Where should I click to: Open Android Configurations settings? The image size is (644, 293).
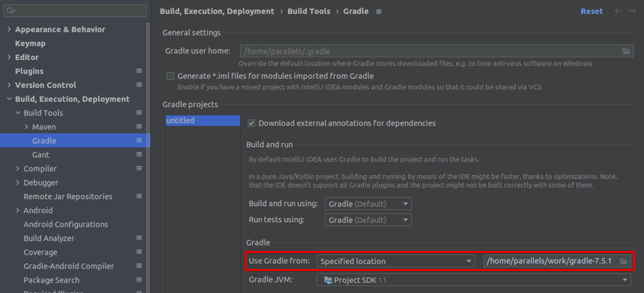pos(66,224)
